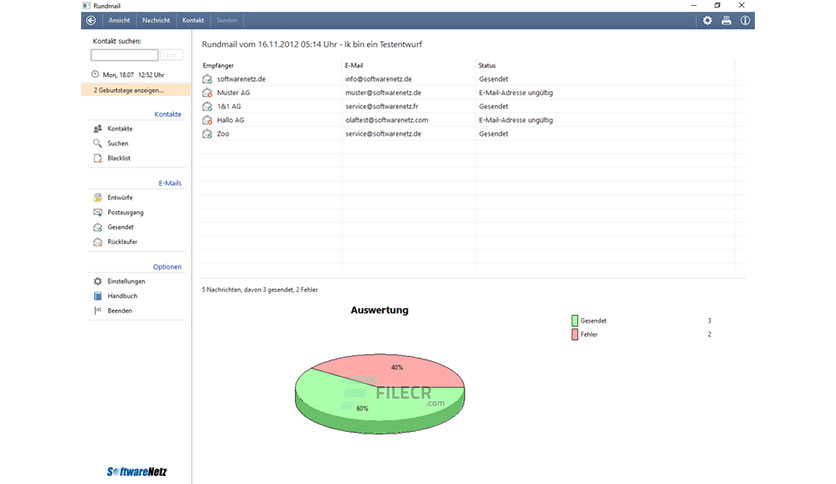Click the icon beside softwarenetz.de recipient
The height and width of the screenshot is (484, 836).
pos(207,79)
